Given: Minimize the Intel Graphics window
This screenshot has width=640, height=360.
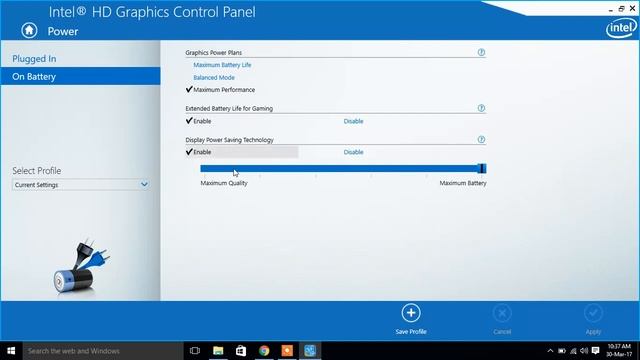Looking at the screenshot, I should point(611,9).
